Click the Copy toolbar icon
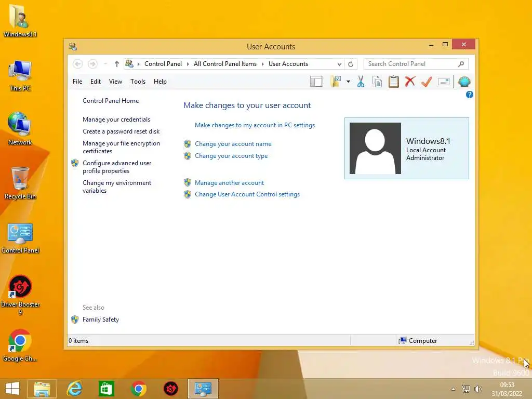 [377, 82]
